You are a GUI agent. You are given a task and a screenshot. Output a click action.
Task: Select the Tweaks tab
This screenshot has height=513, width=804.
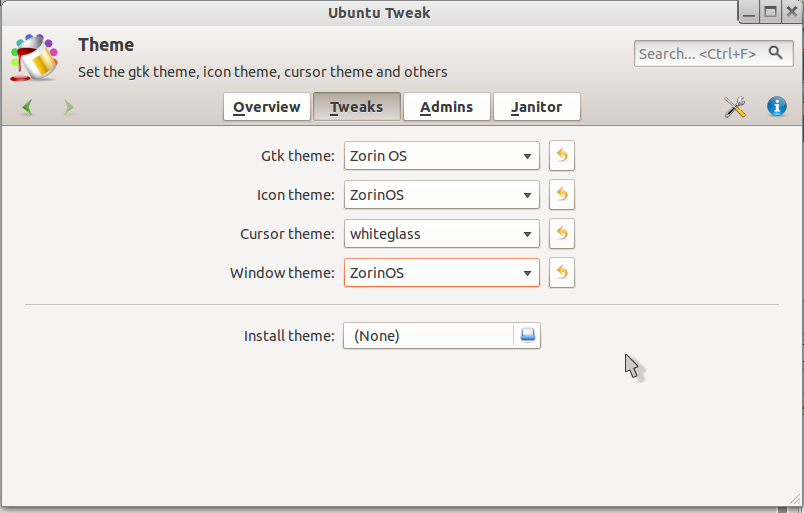(356, 107)
